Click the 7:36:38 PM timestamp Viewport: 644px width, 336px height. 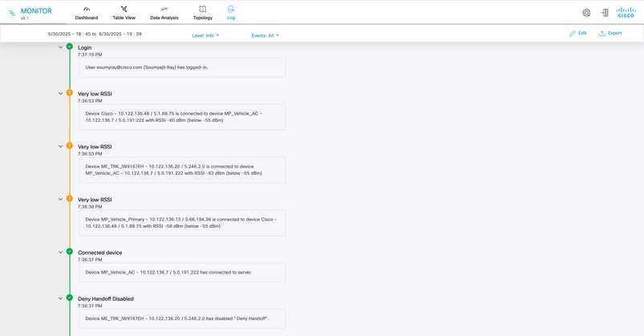90,207
